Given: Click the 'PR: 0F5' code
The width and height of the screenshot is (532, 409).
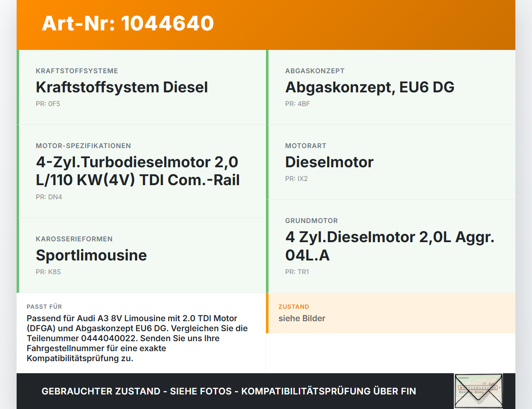Looking at the screenshot, I should point(48,104).
